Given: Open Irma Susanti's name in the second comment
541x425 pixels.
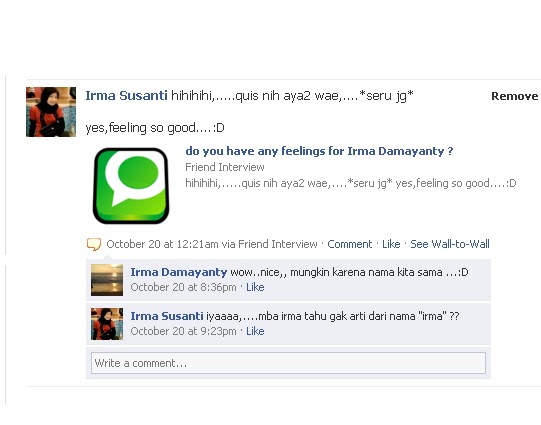Looking at the screenshot, I should point(167,316).
